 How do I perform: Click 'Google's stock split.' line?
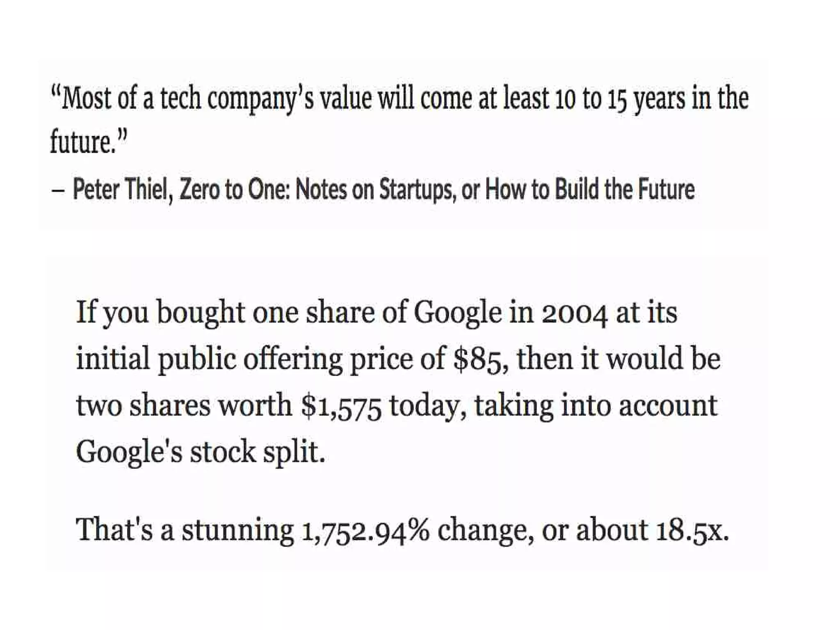click(x=201, y=452)
